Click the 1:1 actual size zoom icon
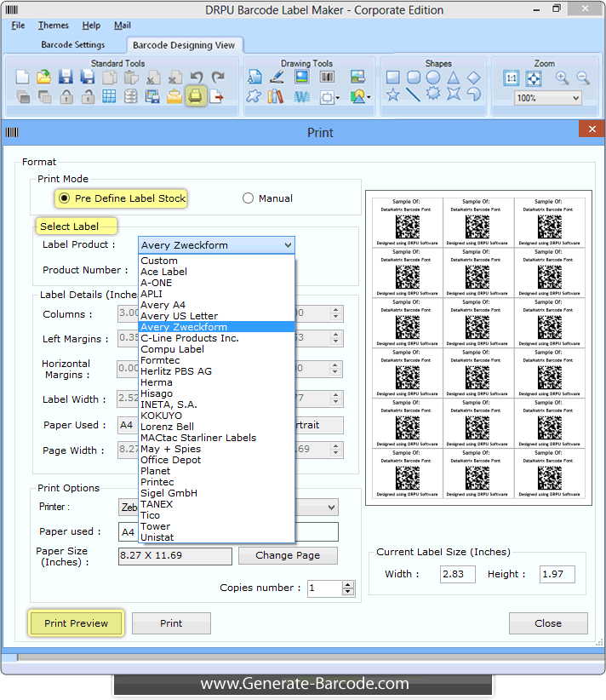 512,78
